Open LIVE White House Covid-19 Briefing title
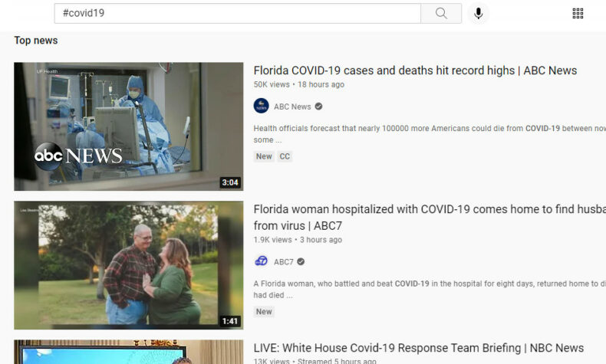The width and height of the screenshot is (606, 364). (419, 348)
